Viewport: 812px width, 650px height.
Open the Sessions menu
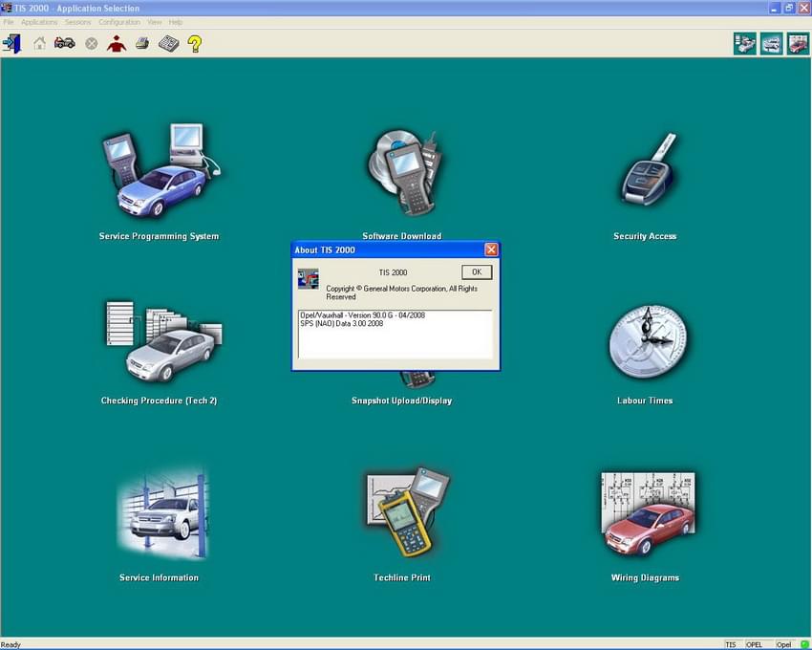(77, 22)
